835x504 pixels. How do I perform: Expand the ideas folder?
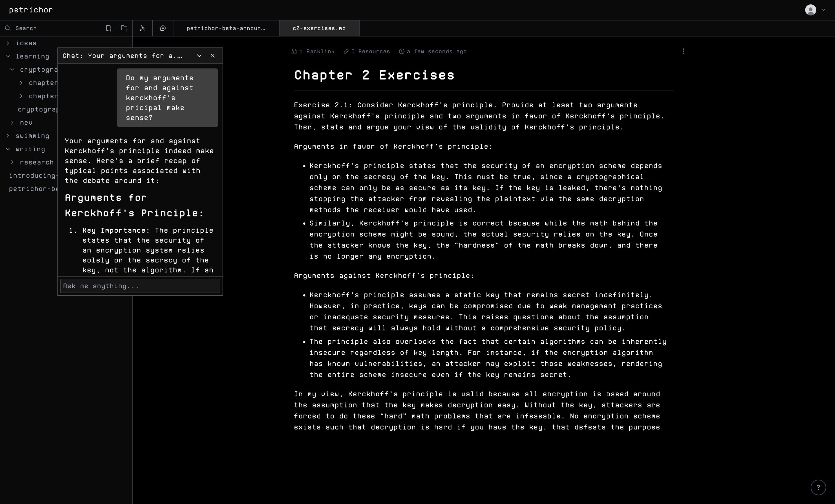point(8,43)
